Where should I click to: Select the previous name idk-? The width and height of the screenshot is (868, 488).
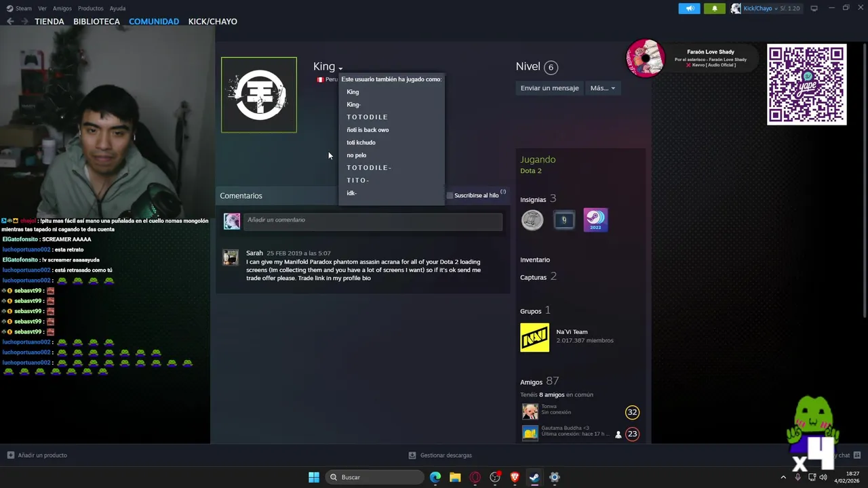[351, 193]
